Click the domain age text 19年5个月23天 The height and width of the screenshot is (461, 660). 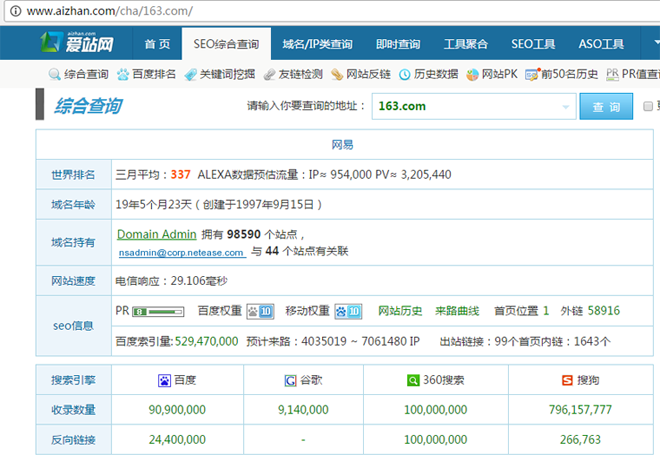tap(154, 205)
